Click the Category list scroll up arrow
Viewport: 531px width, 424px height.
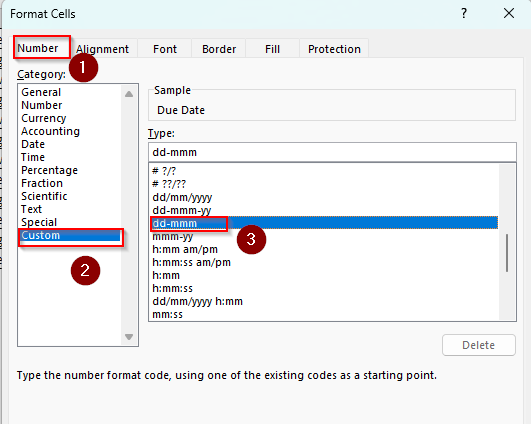129,94
